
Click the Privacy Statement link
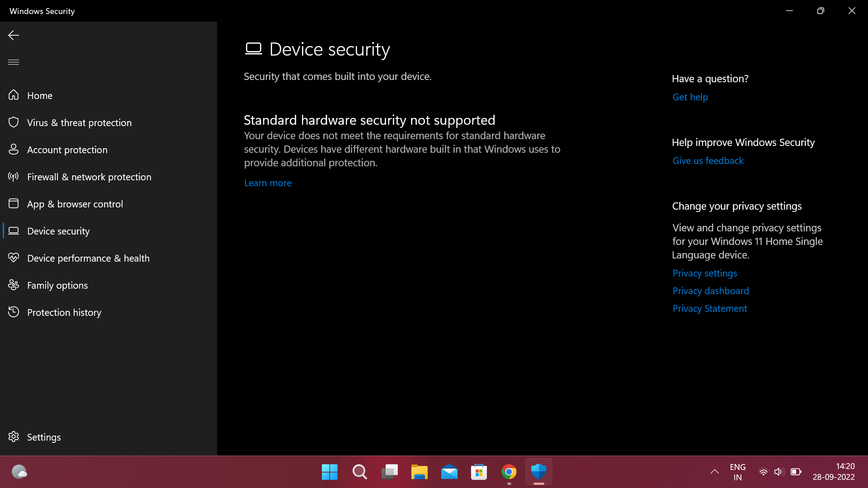click(x=709, y=309)
